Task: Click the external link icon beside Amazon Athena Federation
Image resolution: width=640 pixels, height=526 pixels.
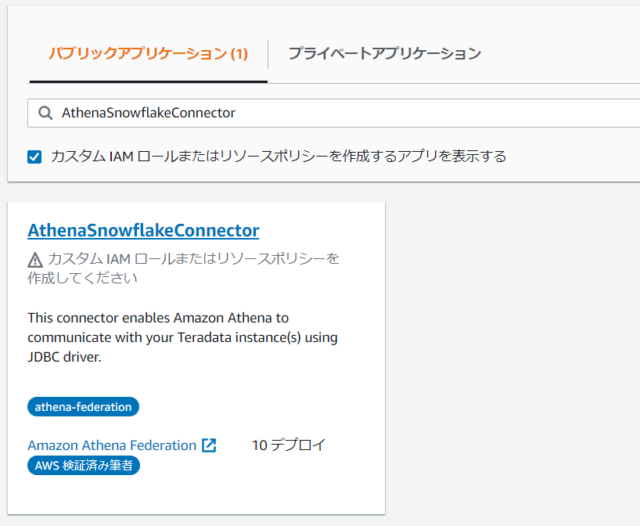Action: click(x=209, y=445)
